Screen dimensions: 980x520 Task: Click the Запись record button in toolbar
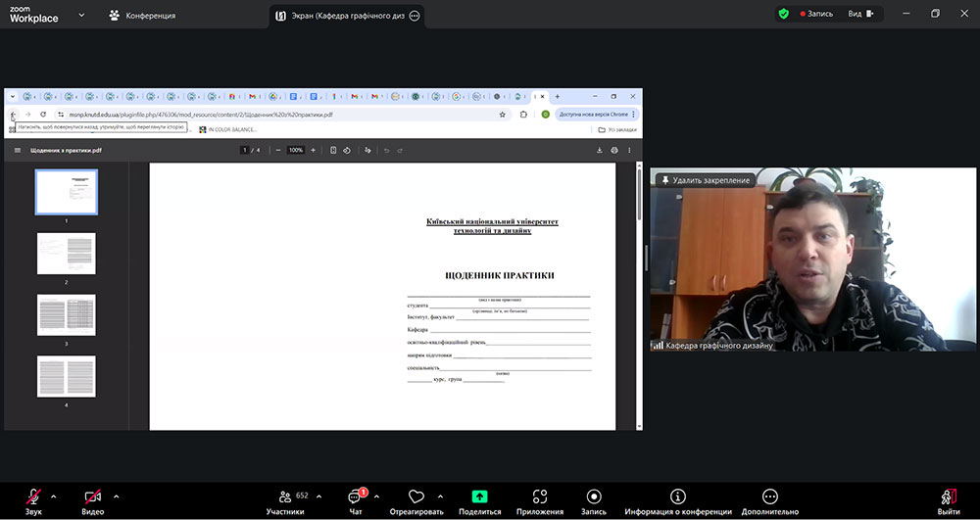594,498
